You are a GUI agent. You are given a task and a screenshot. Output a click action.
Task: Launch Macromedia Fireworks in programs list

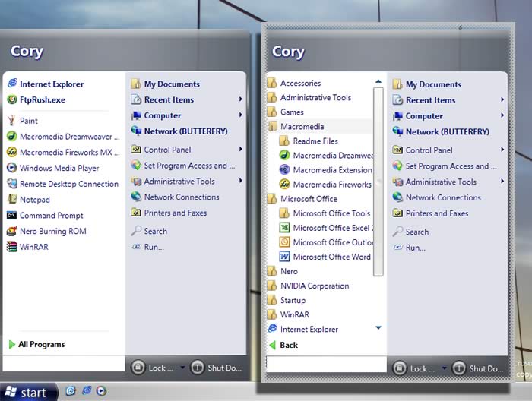pos(326,185)
